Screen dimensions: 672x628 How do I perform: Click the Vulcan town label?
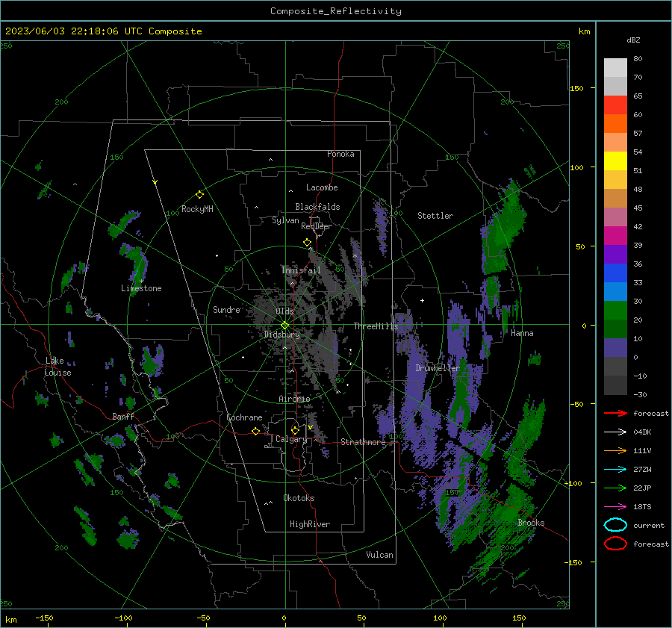click(379, 555)
